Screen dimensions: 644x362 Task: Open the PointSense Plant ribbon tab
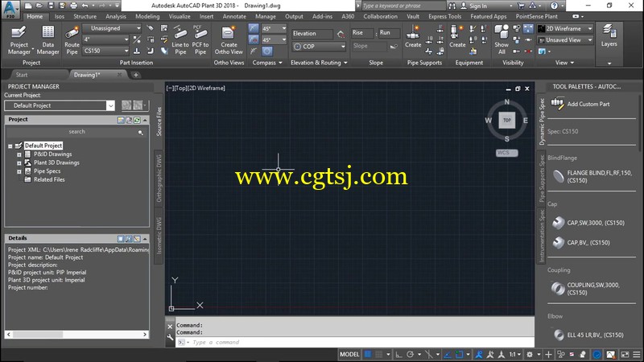tap(537, 16)
